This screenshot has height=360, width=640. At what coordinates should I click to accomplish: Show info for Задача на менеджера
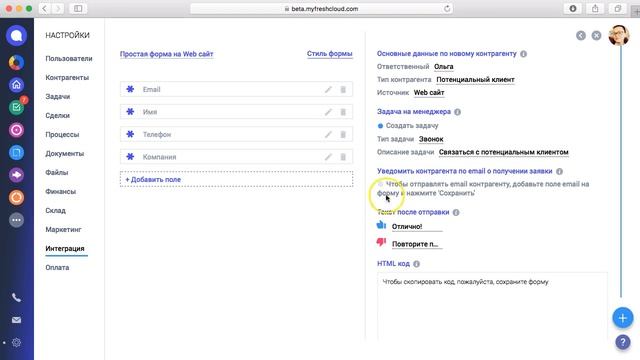click(458, 112)
